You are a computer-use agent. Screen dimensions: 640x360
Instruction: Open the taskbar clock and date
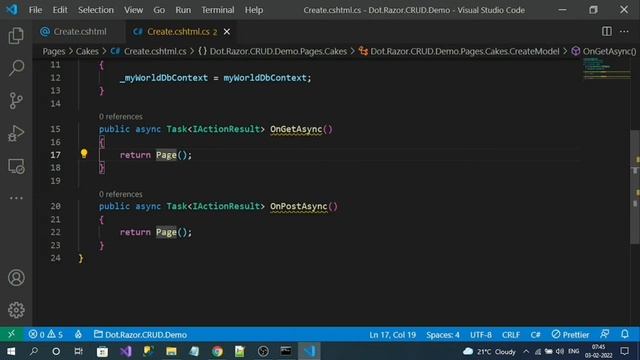598,351
